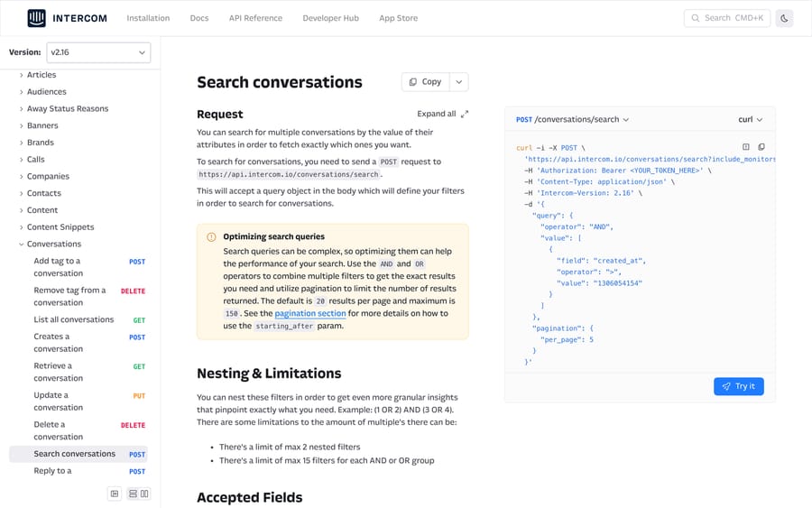
Task: Click the expand code sample icon
Action: (746, 147)
